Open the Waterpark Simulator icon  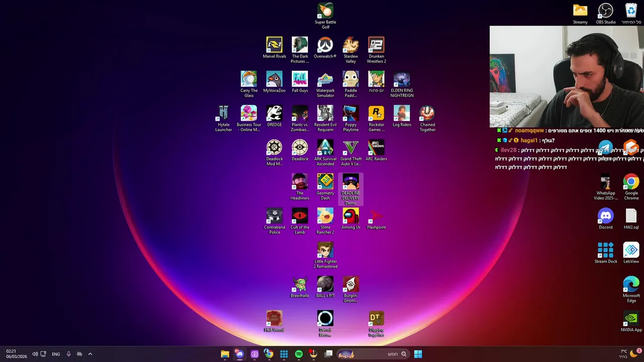tap(325, 84)
